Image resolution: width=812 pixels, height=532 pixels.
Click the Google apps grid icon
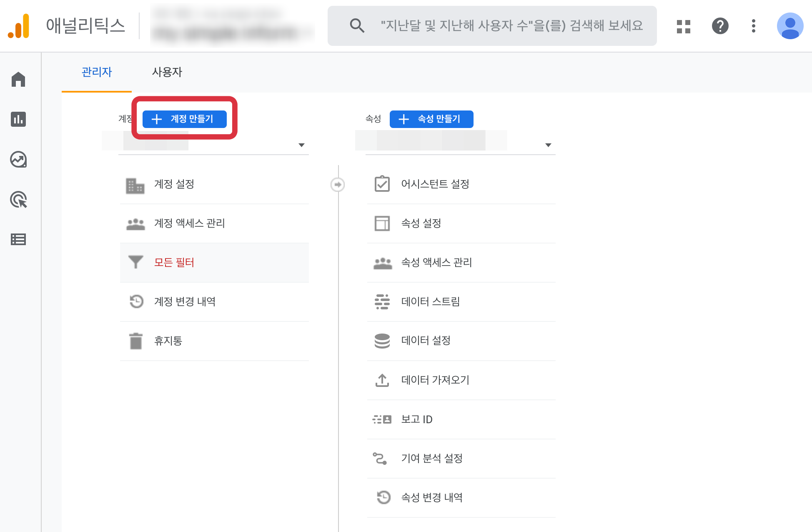(684, 26)
